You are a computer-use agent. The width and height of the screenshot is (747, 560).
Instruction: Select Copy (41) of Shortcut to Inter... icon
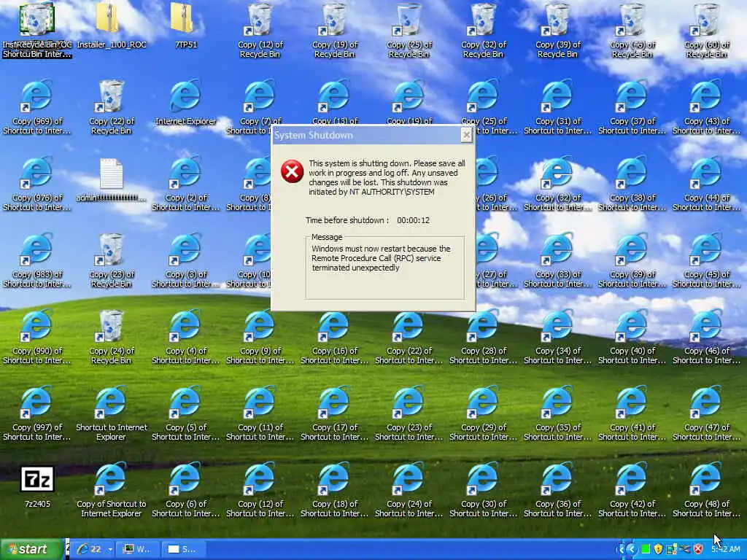[x=632, y=414]
